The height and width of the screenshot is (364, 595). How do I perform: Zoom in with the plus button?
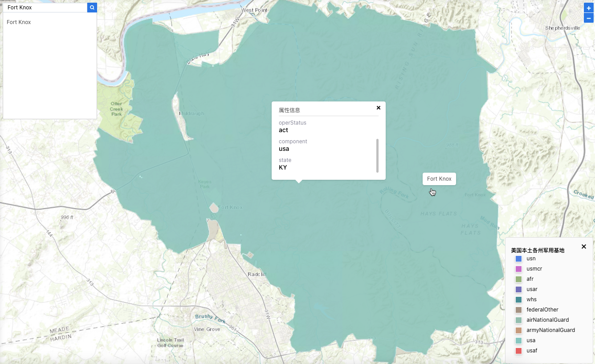(x=589, y=8)
